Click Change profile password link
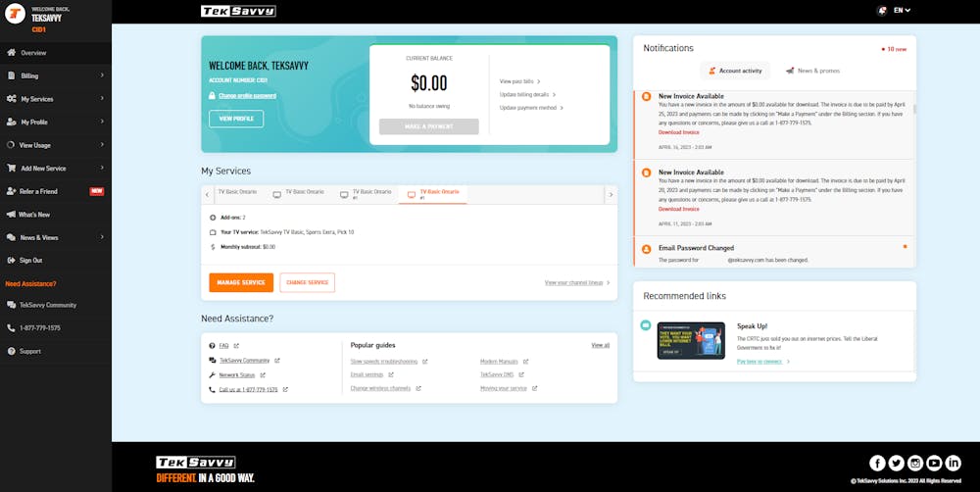980x492 pixels. (x=248, y=96)
